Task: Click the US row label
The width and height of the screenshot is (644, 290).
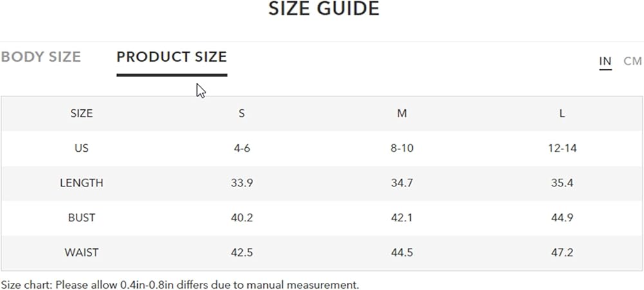Action: 81,148
